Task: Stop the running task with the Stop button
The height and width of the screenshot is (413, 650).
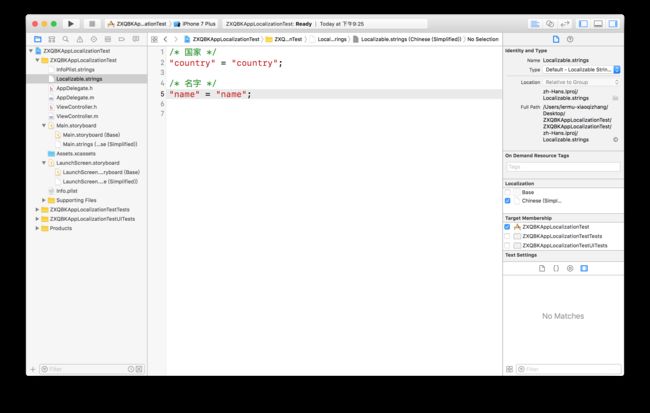Action: pos(92,24)
